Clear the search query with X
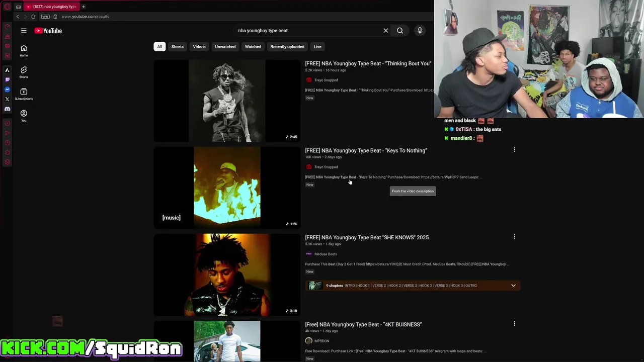The width and height of the screenshot is (644, 362). click(x=386, y=31)
